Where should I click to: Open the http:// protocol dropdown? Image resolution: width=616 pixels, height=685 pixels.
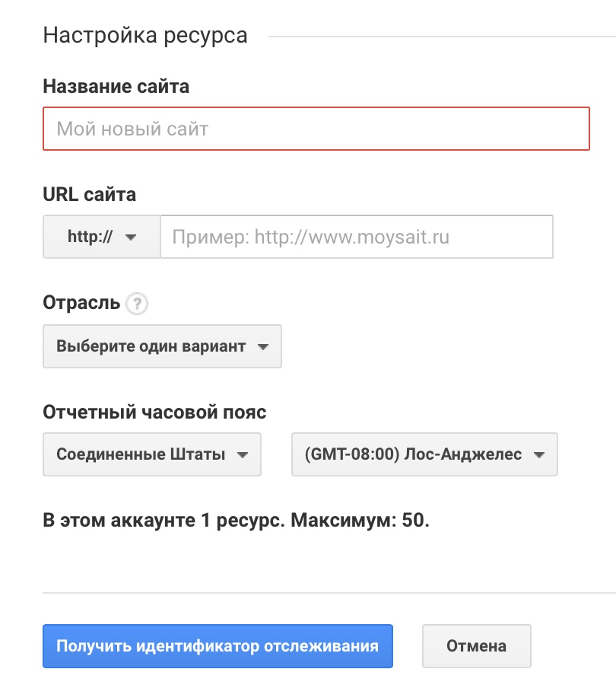click(101, 237)
